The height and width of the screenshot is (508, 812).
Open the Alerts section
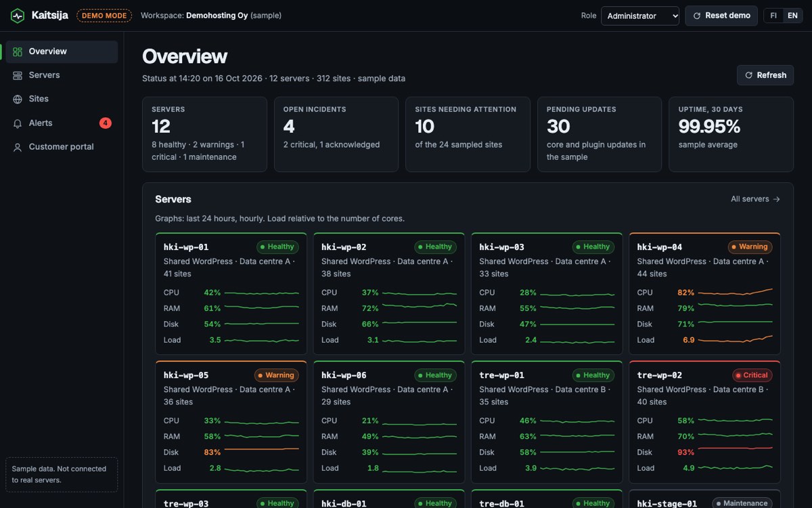tap(62, 123)
